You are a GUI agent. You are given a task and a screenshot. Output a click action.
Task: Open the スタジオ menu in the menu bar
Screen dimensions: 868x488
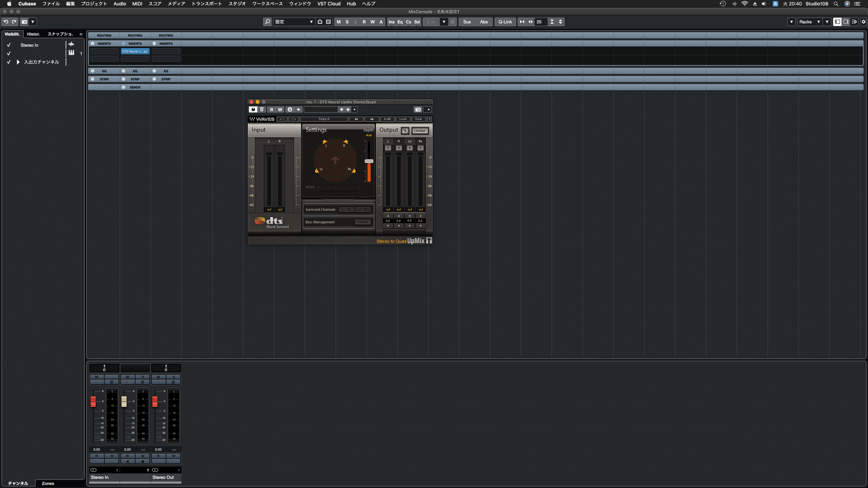pyautogui.click(x=237, y=4)
